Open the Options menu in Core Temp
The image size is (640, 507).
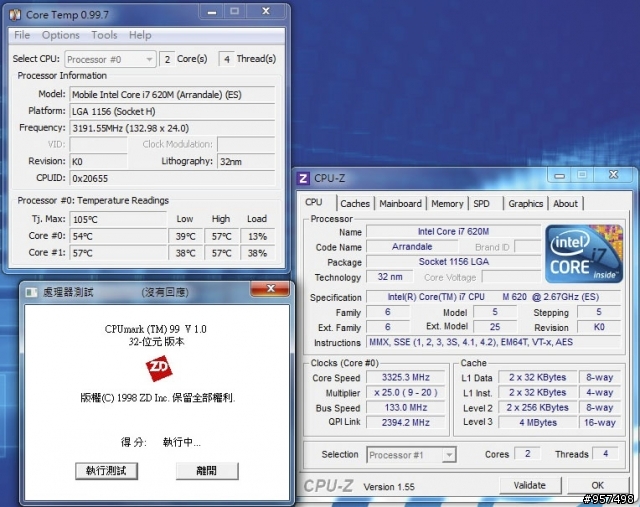pos(60,35)
